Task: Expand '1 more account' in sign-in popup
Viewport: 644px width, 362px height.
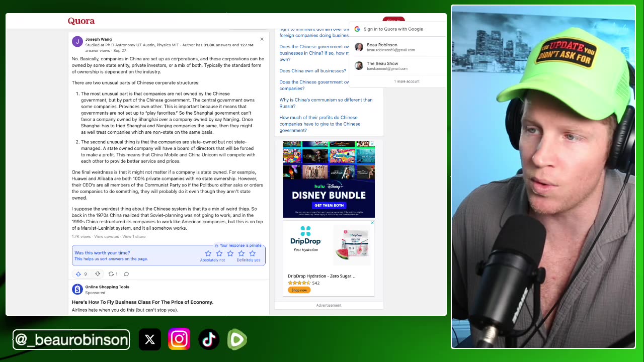Action: [407, 81]
